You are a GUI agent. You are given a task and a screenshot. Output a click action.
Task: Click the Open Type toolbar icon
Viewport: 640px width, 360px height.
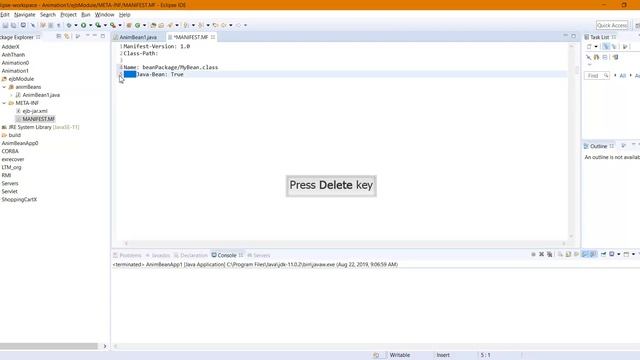coord(153,25)
